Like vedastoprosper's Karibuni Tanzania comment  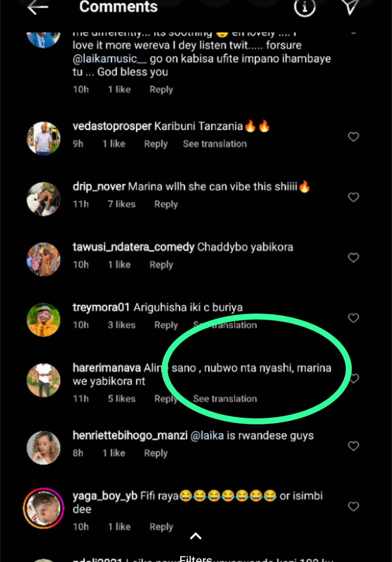point(353,137)
